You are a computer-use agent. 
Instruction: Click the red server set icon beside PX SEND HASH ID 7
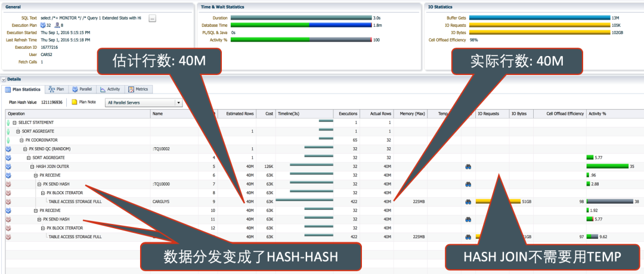click(8, 184)
